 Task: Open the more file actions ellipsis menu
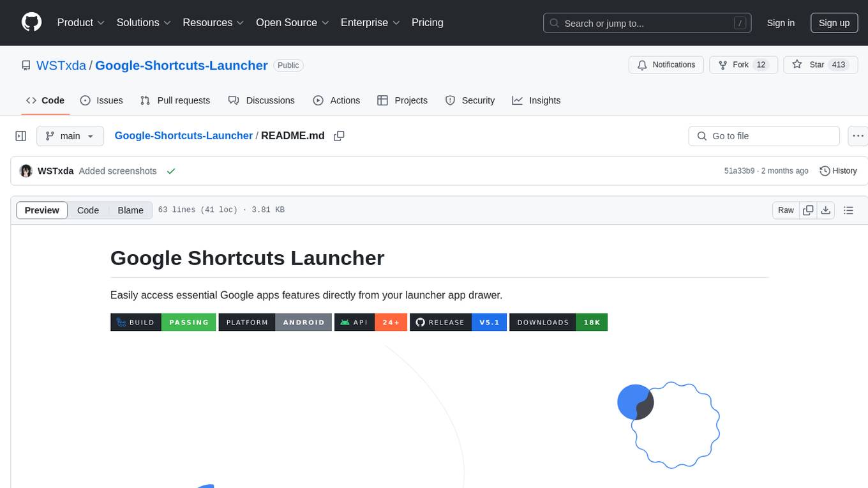pos(858,136)
